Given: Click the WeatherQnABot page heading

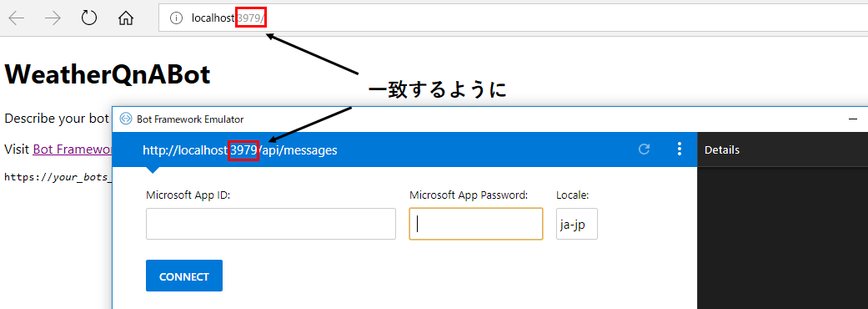Looking at the screenshot, I should (x=108, y=73).
